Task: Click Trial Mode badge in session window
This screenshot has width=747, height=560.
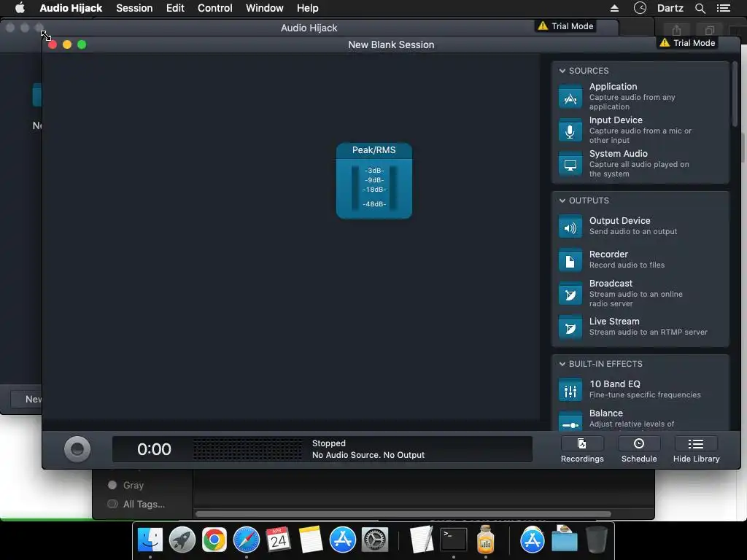Action: point(687,43)
